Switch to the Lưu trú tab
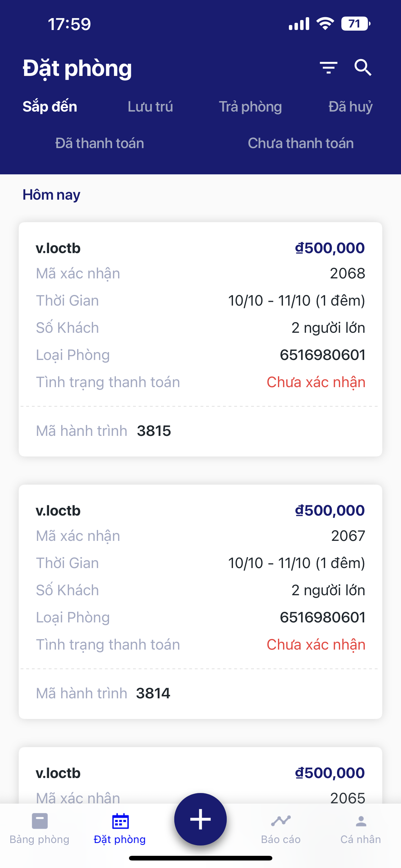401x868 pixels. (150, 107)
